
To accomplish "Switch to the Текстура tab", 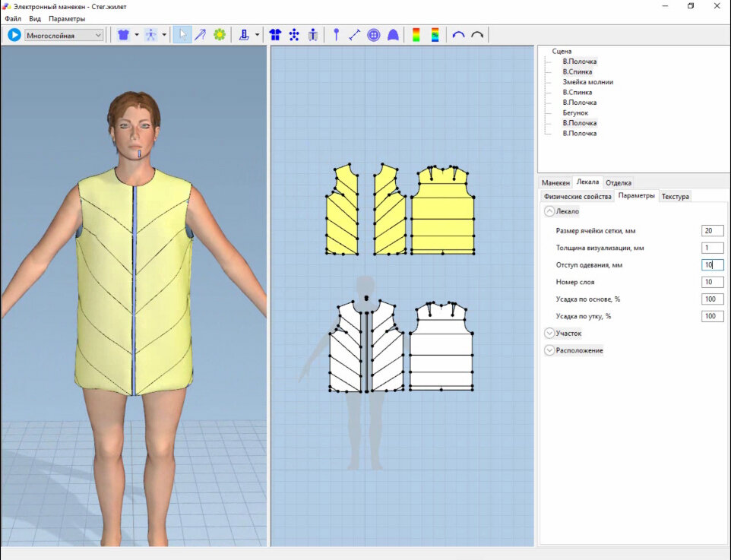I will point(675,196).
